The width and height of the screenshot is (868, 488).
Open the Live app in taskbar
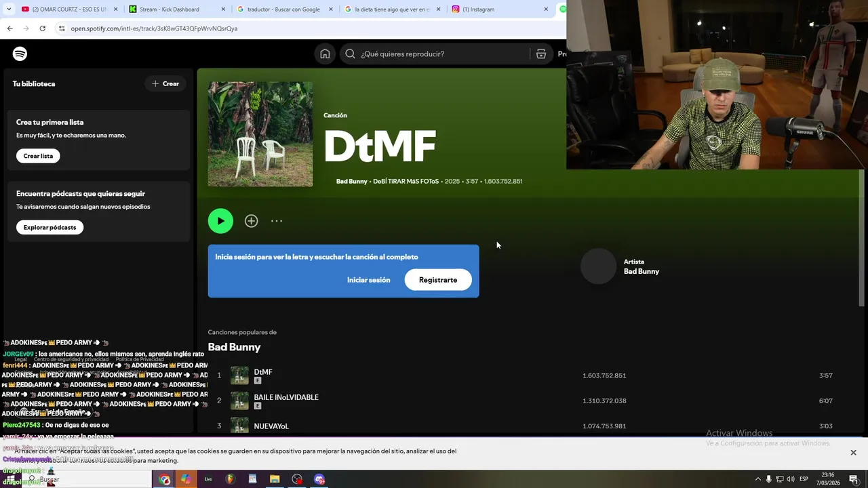click(x=208, y=479)
